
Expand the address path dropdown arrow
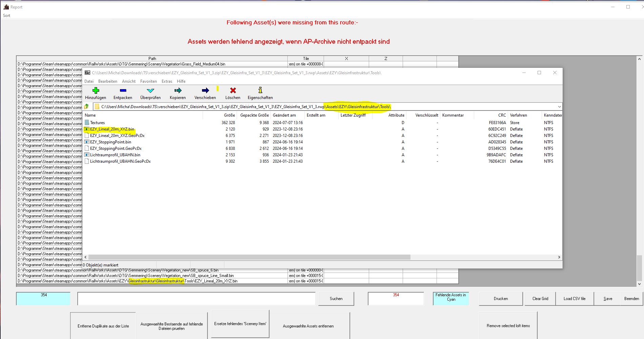(559, 107)
